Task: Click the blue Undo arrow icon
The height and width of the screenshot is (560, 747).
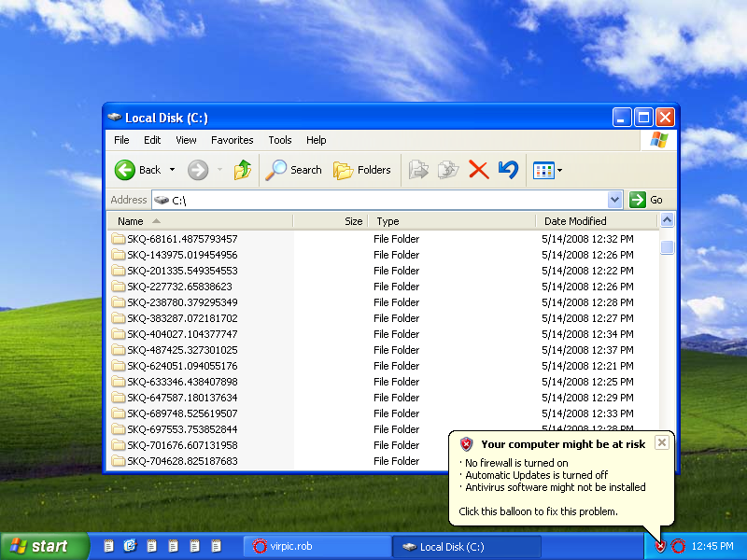Action: (x=508, y=170)
